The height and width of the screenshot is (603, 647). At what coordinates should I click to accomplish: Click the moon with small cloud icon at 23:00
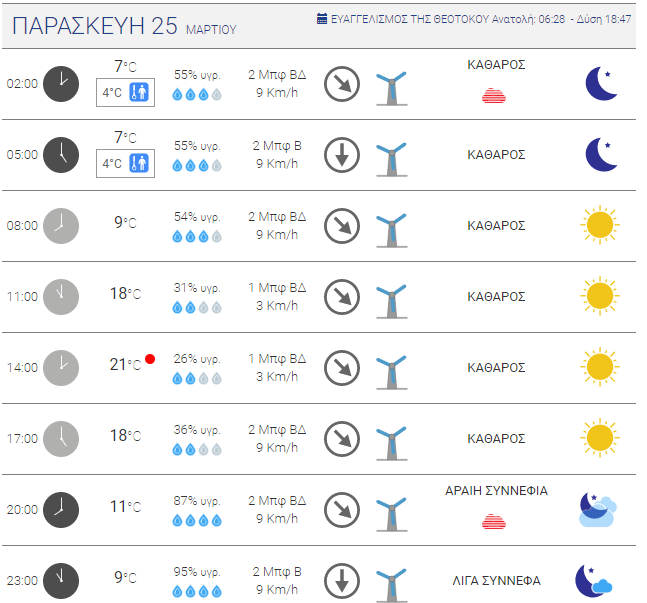click(x=594, y=581)
